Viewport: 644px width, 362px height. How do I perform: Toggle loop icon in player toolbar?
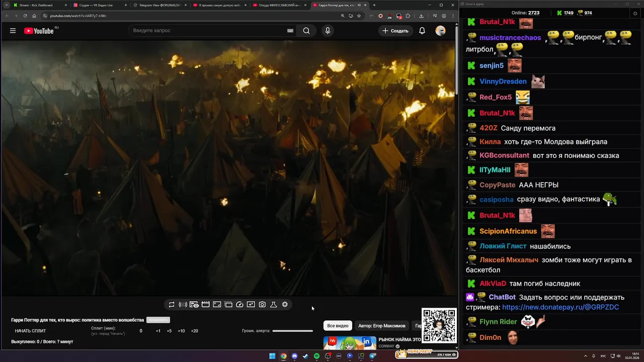[172, 305]
